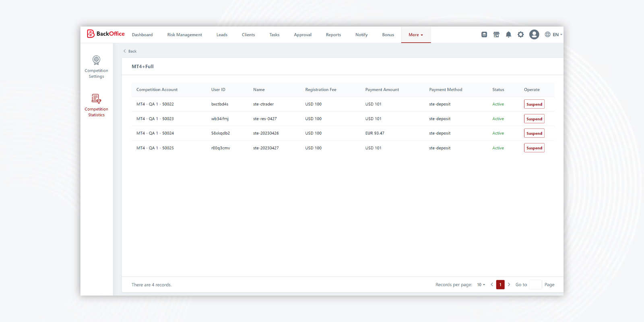Viewport: 644px width, 322px height.
Task: Expand the More menu dropdown
Action: 416,35
